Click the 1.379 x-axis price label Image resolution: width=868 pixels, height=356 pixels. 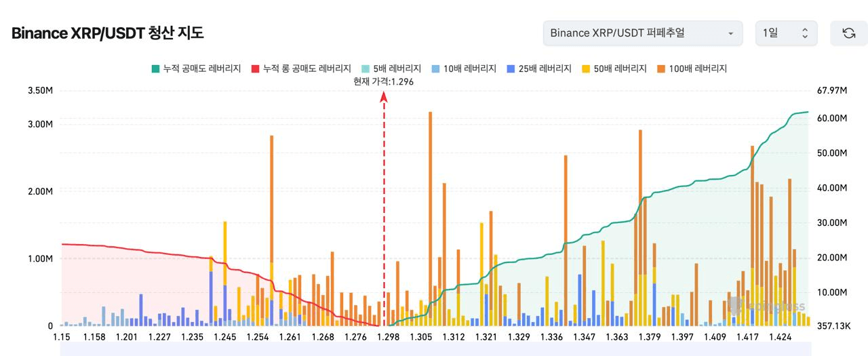pos(650,337)
